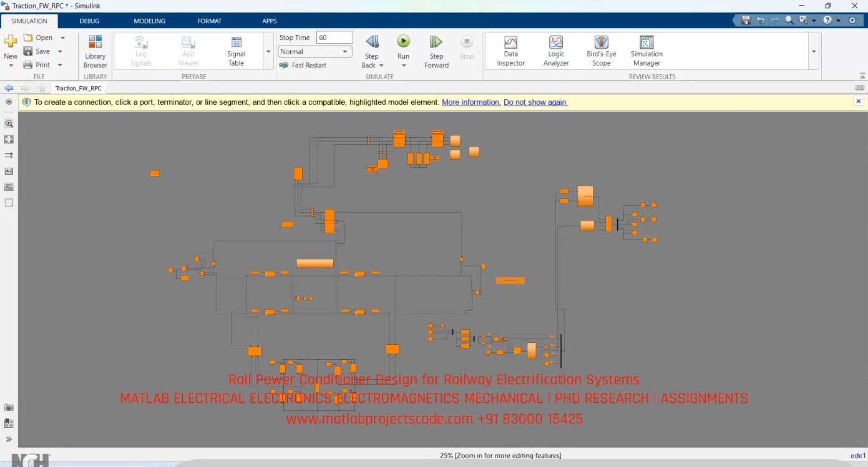Collapse the toolstrip with the up arrow
Image resolution: width=868 pixels, height=467 pixels.
tap(862, 76)
